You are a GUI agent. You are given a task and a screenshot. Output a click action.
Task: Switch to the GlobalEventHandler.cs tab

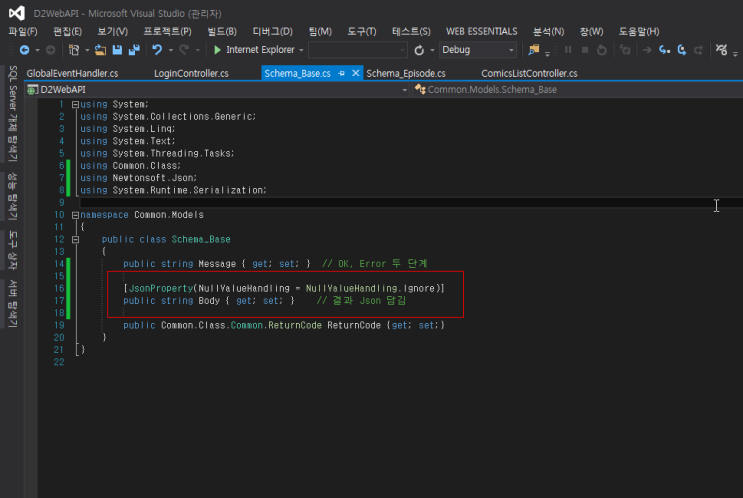72,73
